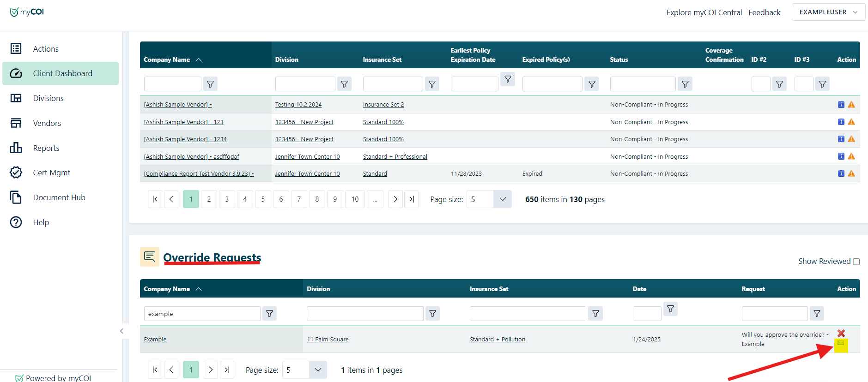Image resolution: width=868 pixels, height=382 pixels.
Task: Go to last page of vendor table
Action: [x=411, y=199]
